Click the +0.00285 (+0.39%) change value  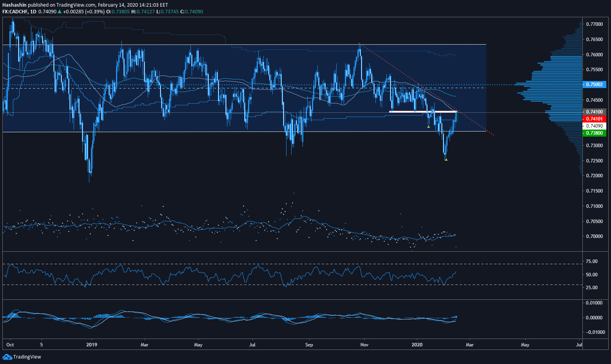pyautogui.click(x=84, y=11)
